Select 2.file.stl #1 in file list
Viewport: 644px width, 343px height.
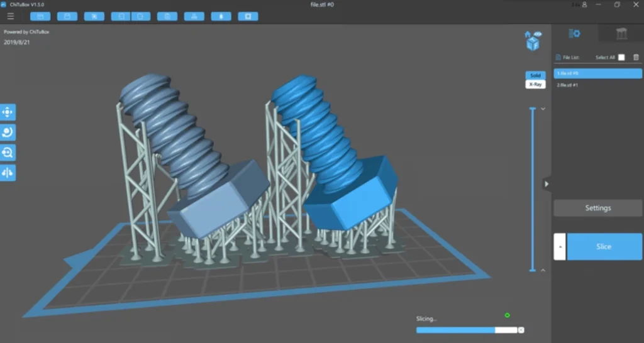click(x=597, y=85)
